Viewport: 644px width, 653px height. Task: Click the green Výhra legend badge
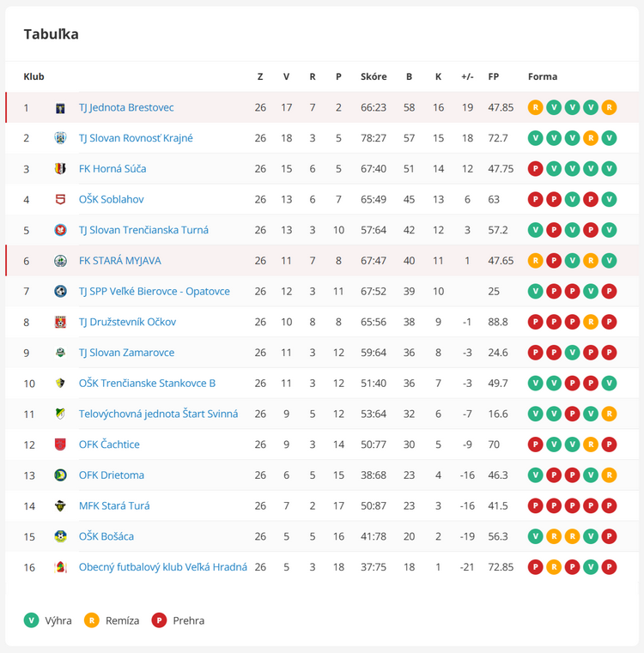(31, 620)
